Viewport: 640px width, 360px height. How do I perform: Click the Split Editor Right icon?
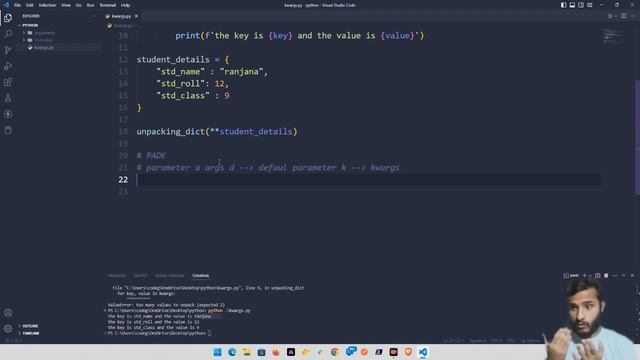coord(624,16)
